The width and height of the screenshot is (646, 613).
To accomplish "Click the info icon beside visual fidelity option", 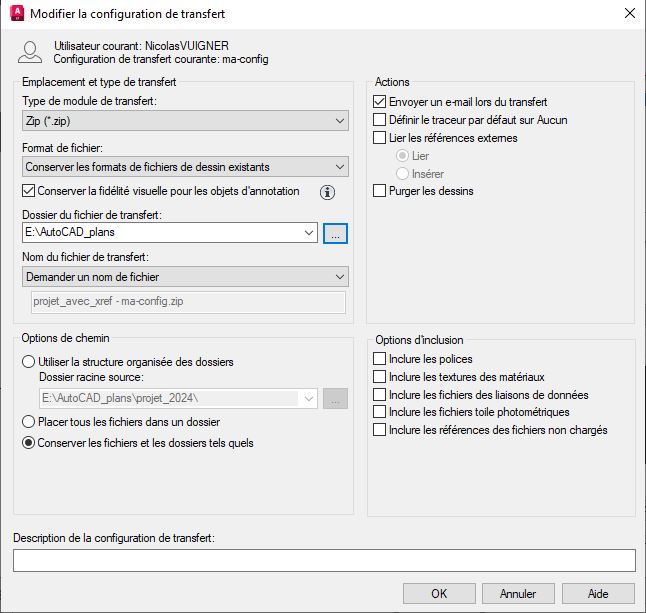I will pos(327,192).
